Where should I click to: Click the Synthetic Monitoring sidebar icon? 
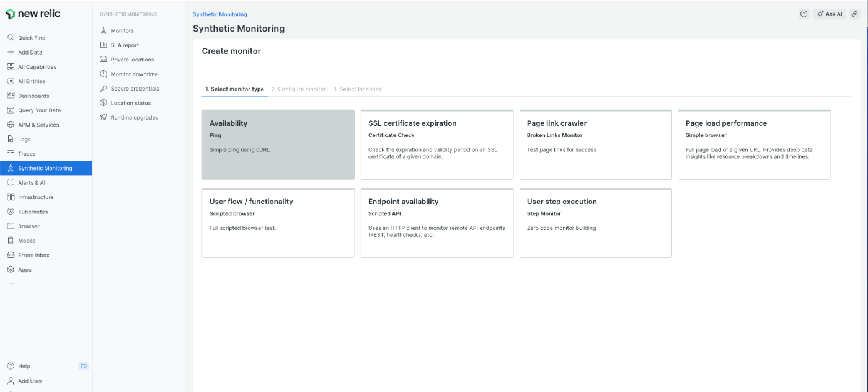(11, 168)
